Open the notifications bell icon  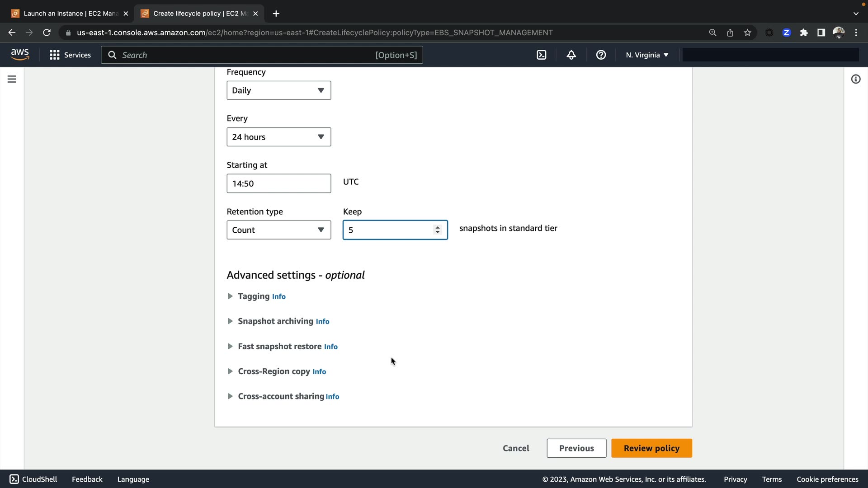tap(571, 55)
